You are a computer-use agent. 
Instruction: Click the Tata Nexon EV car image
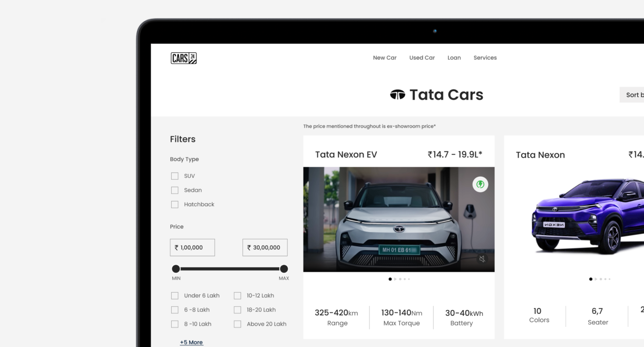[x=399, y=219]
